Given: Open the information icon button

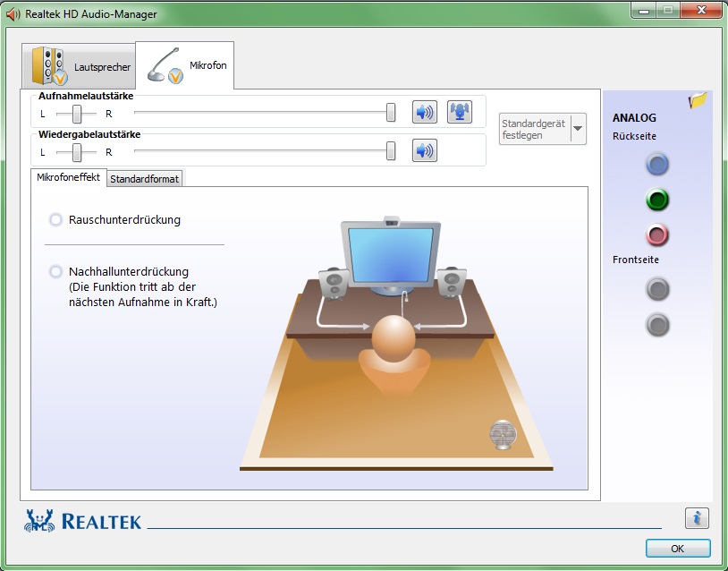Looking at the screenshot, I should click(x=697, y=518).
